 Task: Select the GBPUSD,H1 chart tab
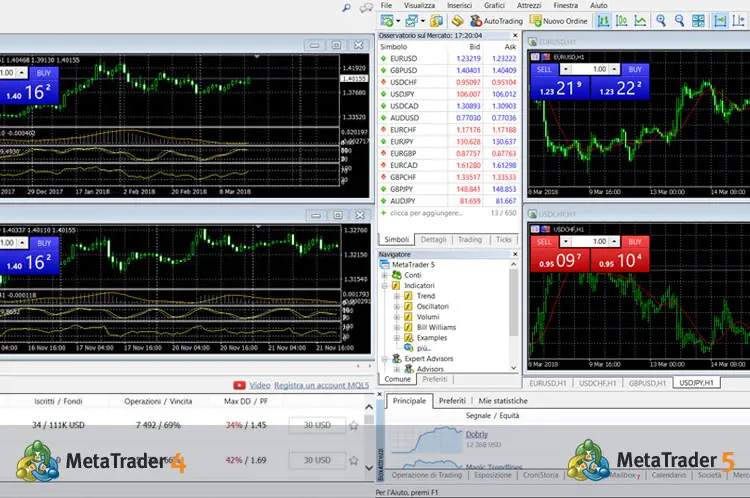pyautogui.click(x=647, y=383)
